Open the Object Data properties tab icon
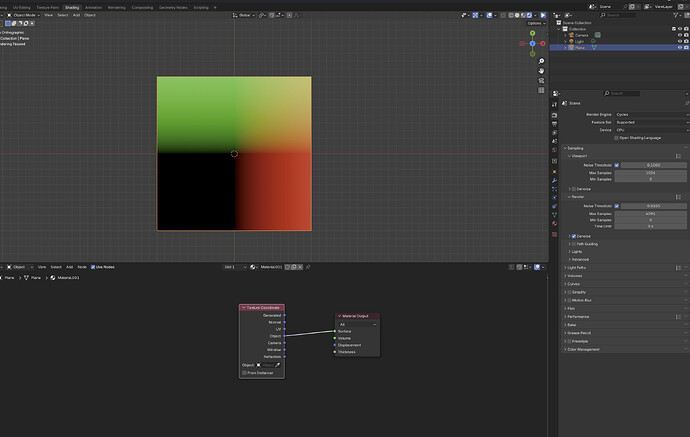This screenshot has height=437, width=690. (x=554, y=215)
